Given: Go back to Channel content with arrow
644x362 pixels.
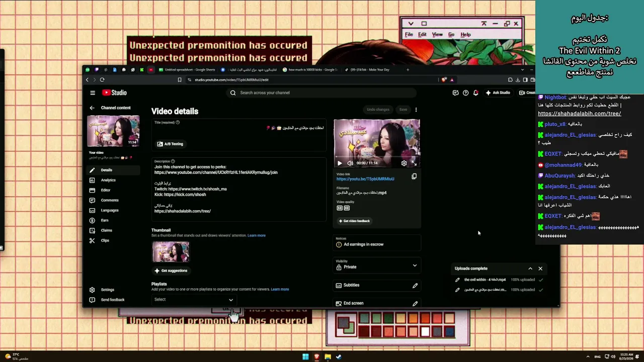Looking at the screenshot, I should pos(92,108).
